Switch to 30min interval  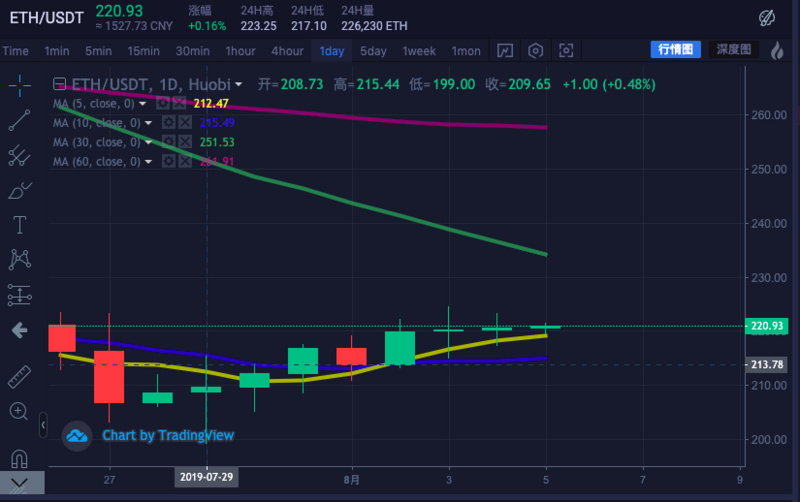193,51
